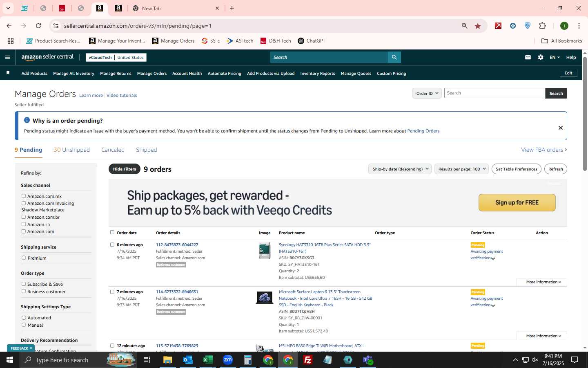The width and height of the screenshot is (588, 368).
Task: Expand More information for Surface Laptop order
Action: coord(541,336)
